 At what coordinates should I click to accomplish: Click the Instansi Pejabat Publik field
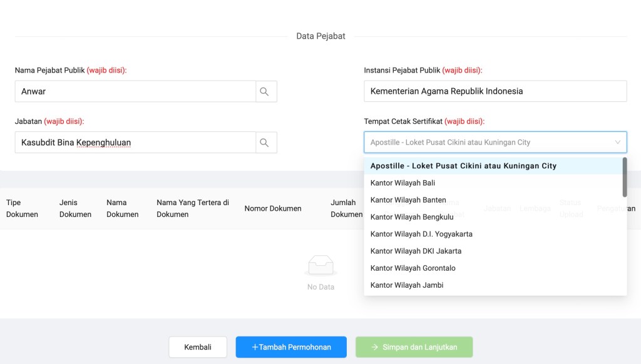[495, 91]
